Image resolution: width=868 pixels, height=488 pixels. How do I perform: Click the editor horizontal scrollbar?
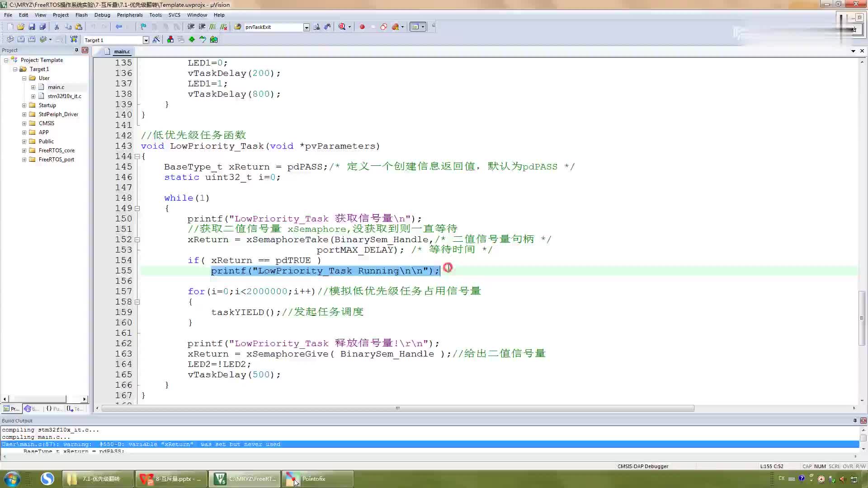[398, 408]
